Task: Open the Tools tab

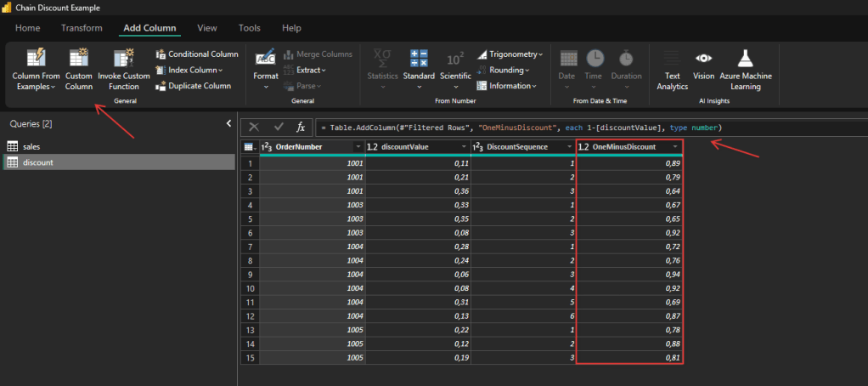Action: (249, 28)
